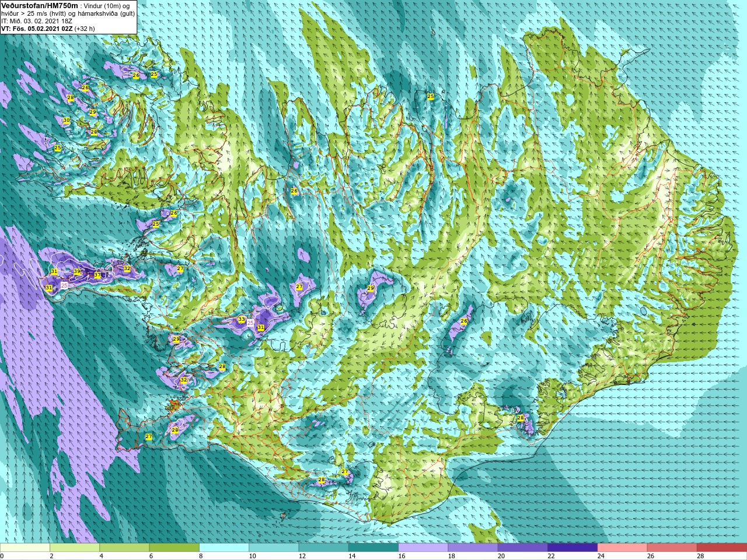Viewport: 747px width, 560px height.
Task: Click the olive green 6–8 m/s legend swatch
Action: tap(174, 548)
